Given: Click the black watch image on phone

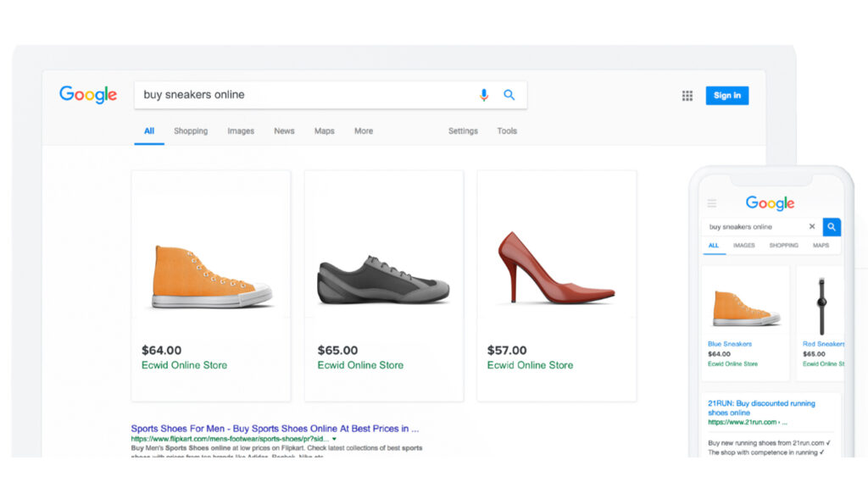Looking at the screenshot, I should (x=822, y=305).
